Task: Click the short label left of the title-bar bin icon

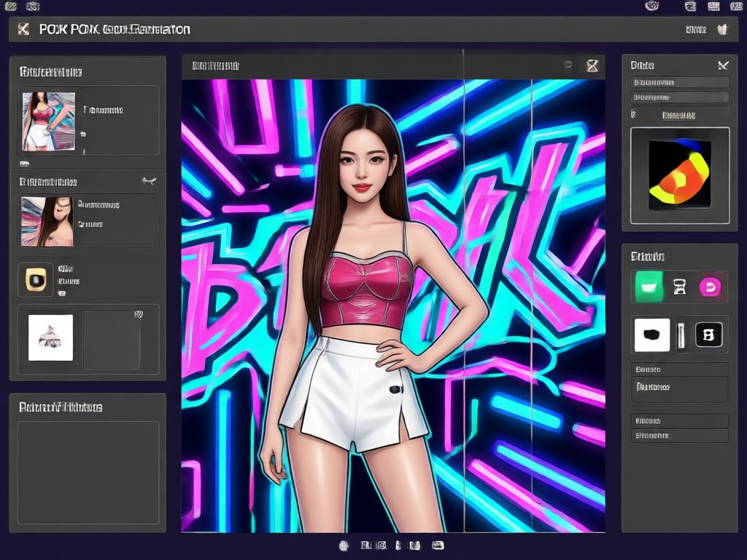Action: tap(695, 30)
